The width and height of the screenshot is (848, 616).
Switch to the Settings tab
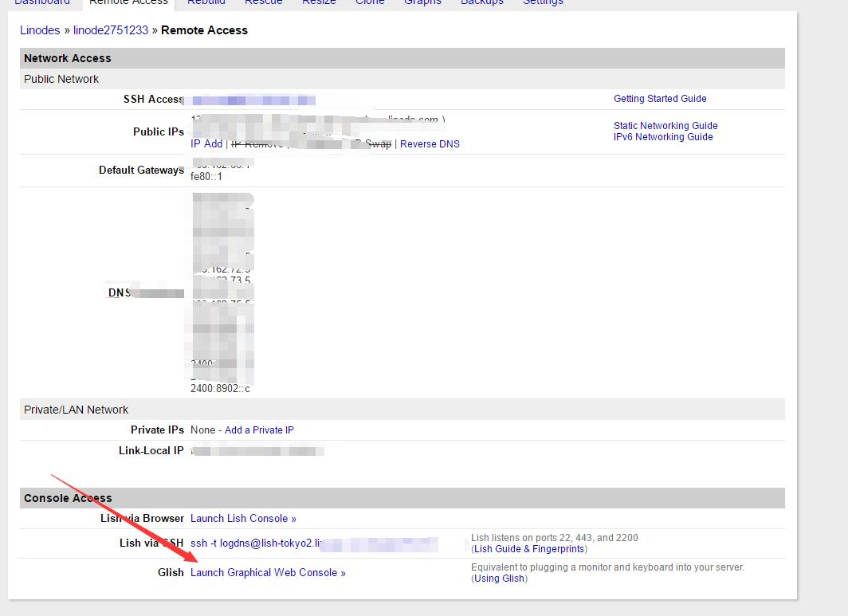click(x=543, y=2)
